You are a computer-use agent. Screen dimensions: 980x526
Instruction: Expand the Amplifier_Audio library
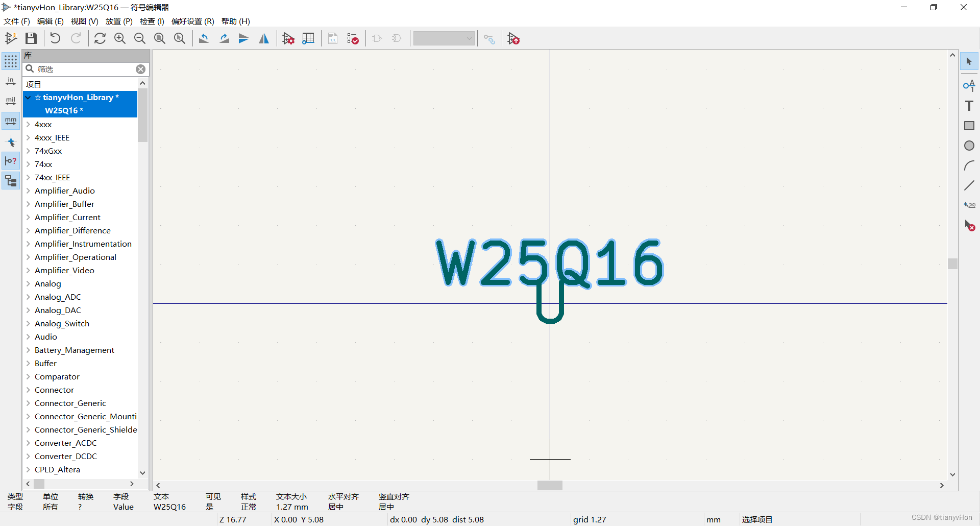[28, 190]
